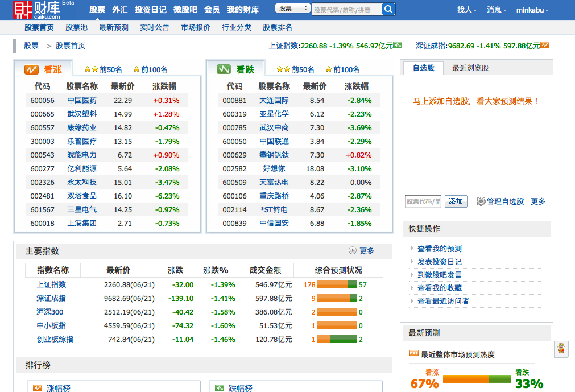Click the chart icon next to 上证指数 ticker

[398, 46]
